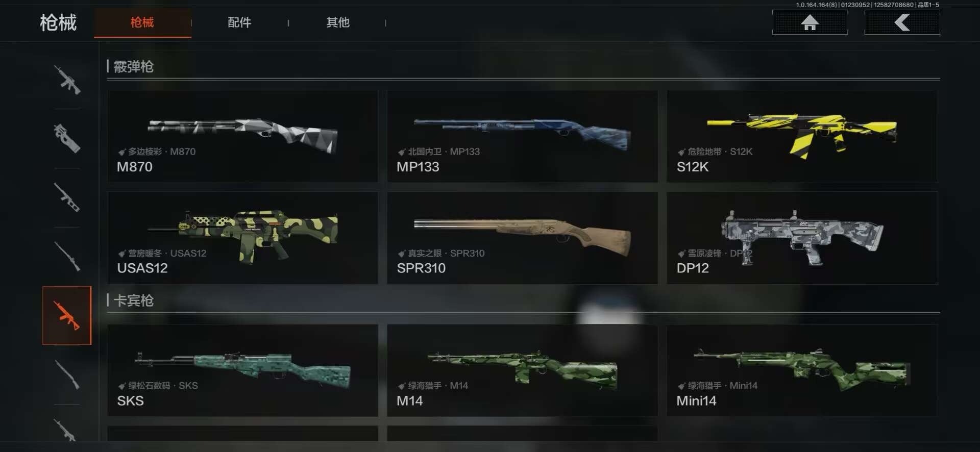Go back with the arrow button
Viewport: 980px width, 452px height.
tap(902, 22)
